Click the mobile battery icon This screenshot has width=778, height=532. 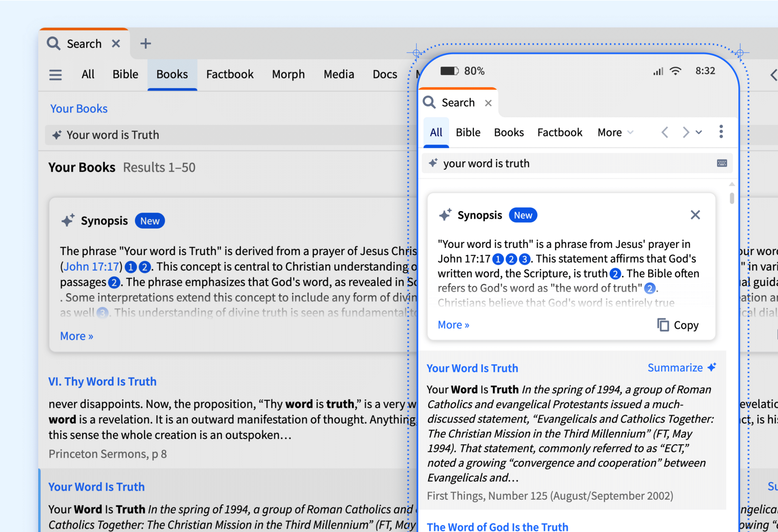(x=449, y=71)
